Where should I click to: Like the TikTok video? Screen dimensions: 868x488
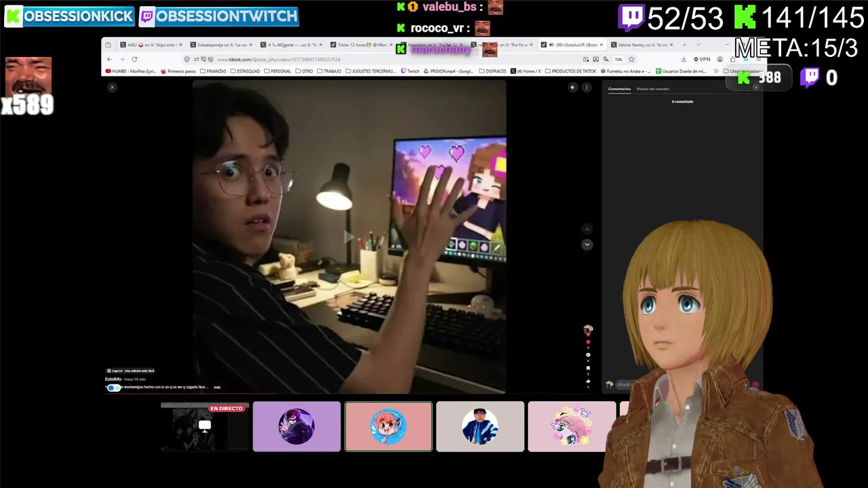(588, 342)
